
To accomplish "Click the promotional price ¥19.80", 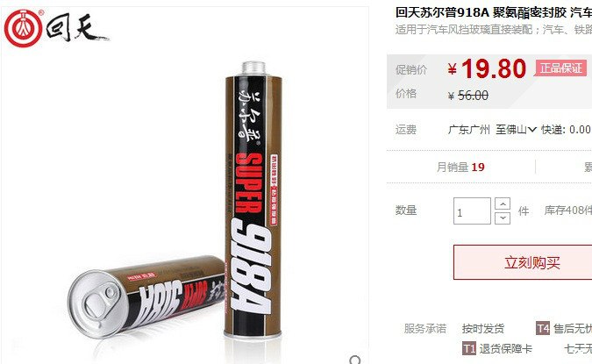I will click(487, 68).
